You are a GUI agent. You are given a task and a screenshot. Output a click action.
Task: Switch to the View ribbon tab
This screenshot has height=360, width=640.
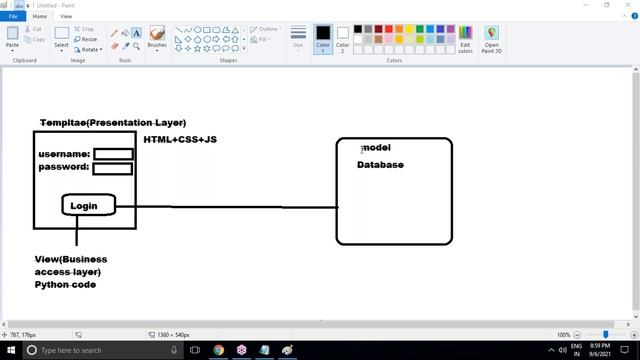point(66,16)
